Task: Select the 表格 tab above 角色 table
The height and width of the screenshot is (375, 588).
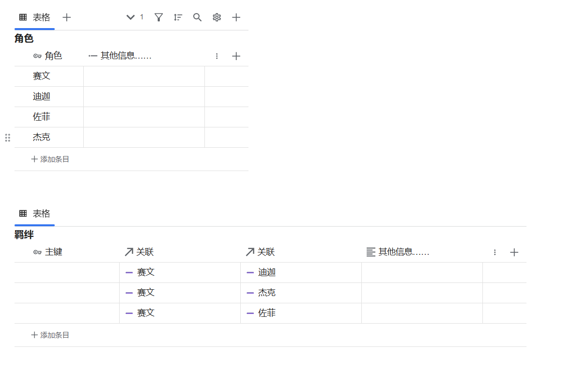Action: [x=34, y=17]
